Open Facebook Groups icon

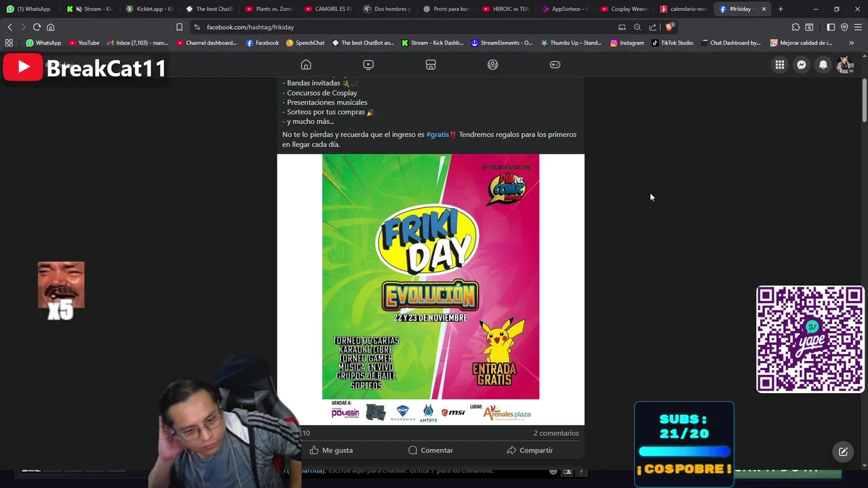click(493, 64)
